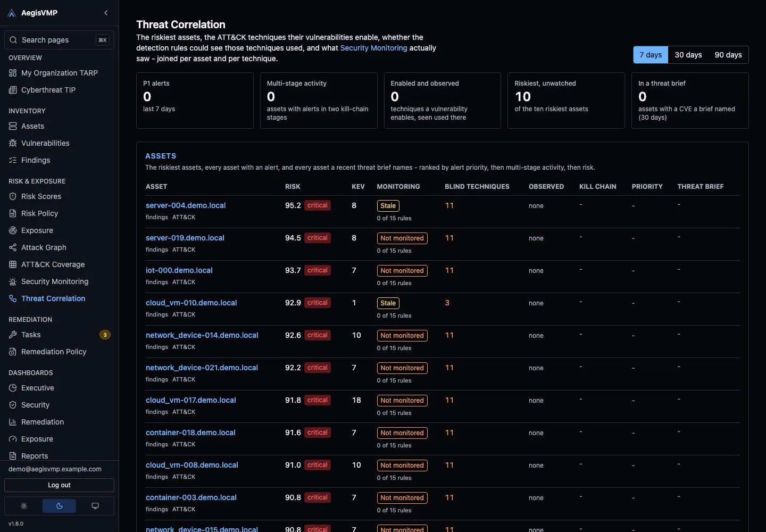This screenshot has height=532, width=766.
Task: Click the Risk Policy document icon
Action: [13, 213]
